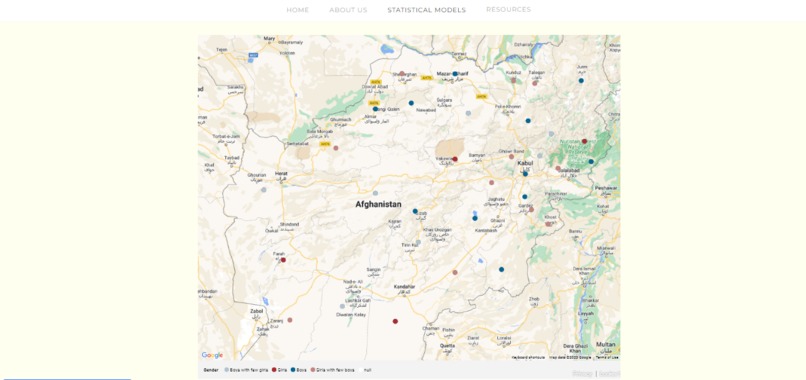This screenshot has height=380, width=806.
Task: Click the blue marker at Gizab
Action: (x=415, y=211)
